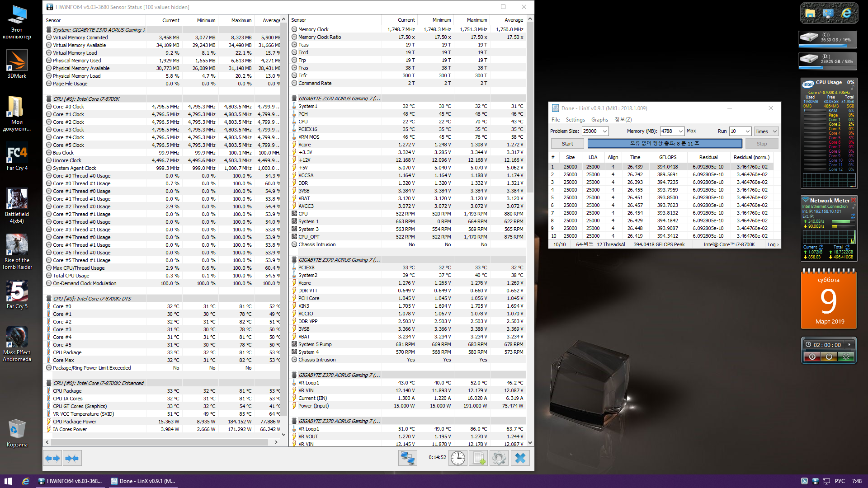
Task: Click the green restart timer button
Action: 845,357
